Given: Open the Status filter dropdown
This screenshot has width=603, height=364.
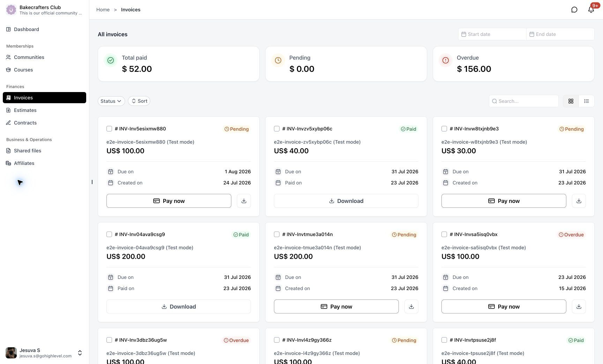Looking at the screenshot, I should click(x=111, y=101).
